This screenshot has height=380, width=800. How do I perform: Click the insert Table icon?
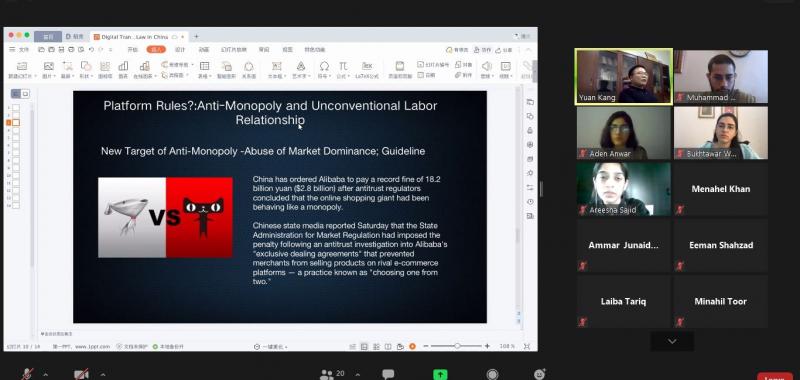(205, 66)
